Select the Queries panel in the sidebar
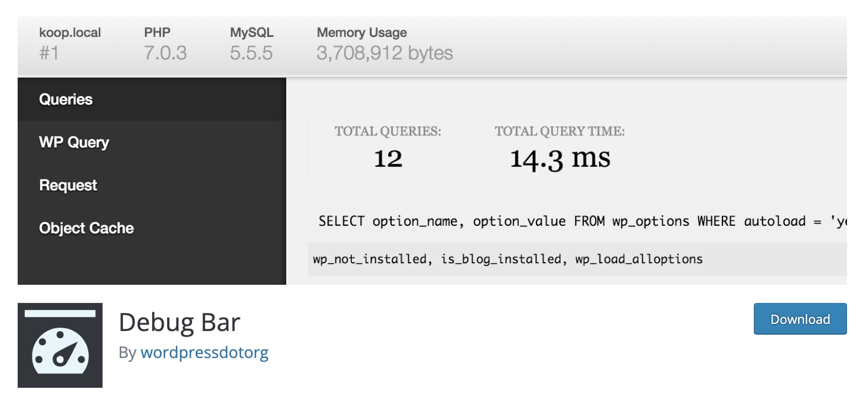This screenshot has height=401, width=868. [65, 100]
